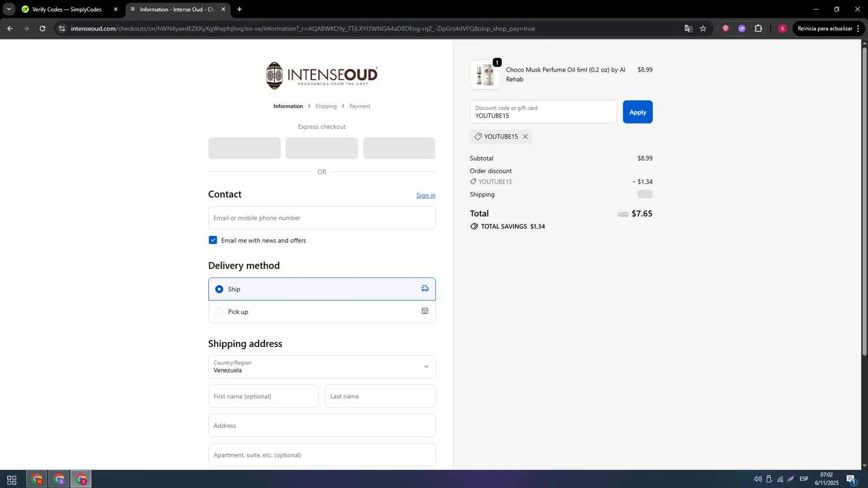The image size is (868, 488).
Task: Open a new browser tab
Action: pos(240,9)
